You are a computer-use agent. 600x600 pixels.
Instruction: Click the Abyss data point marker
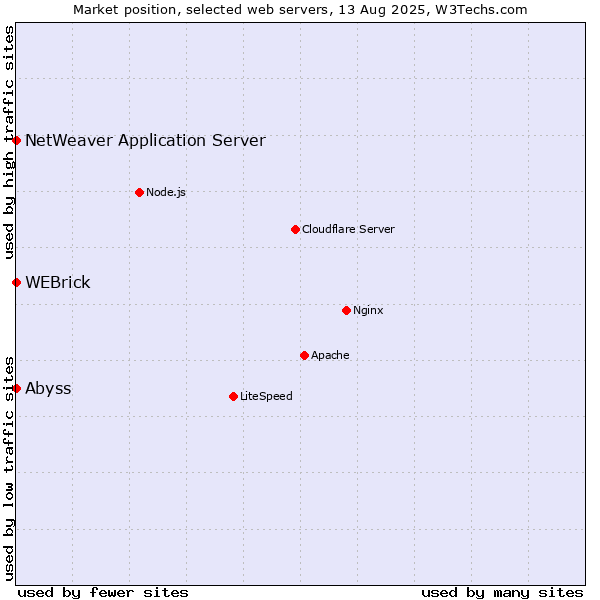[16, 388]
